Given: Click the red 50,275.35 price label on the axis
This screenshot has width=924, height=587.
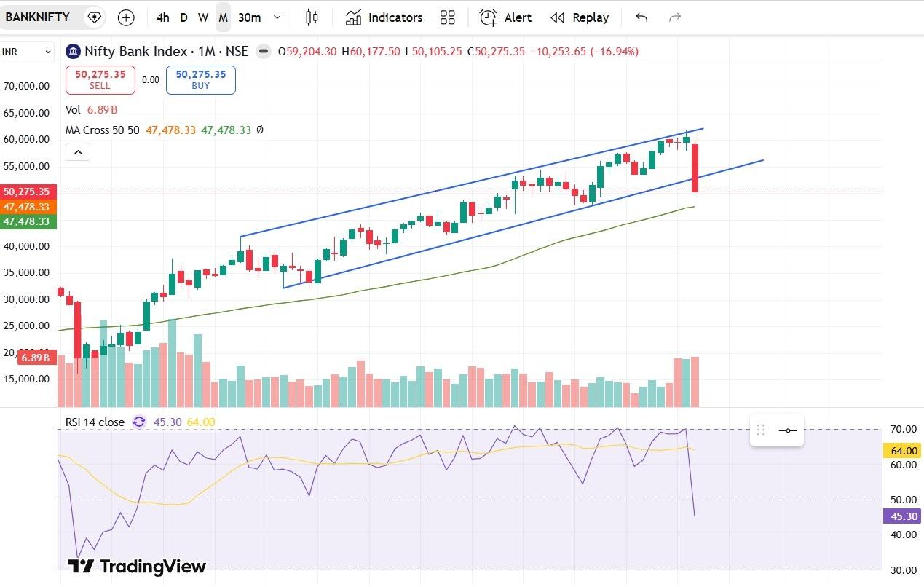Looking at the screenshot, I should [28, 192].
